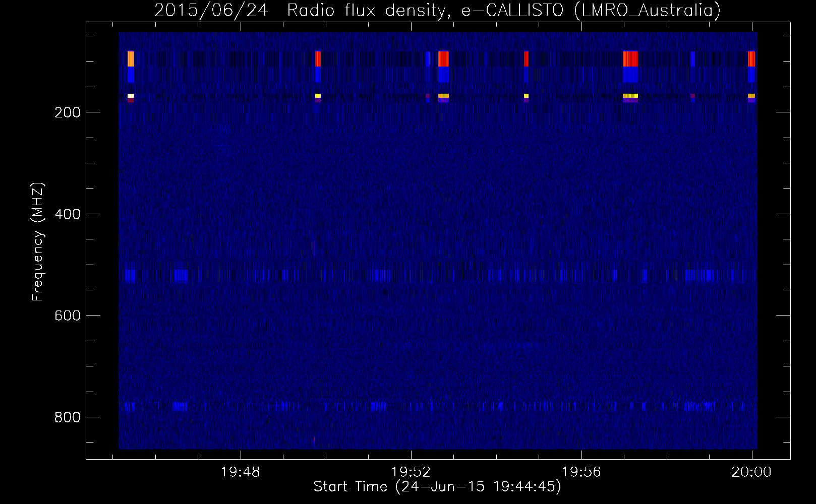Screen dimensions: 816x504
Task: Click the 19:52 time tick label
Action: click(411, 472)
